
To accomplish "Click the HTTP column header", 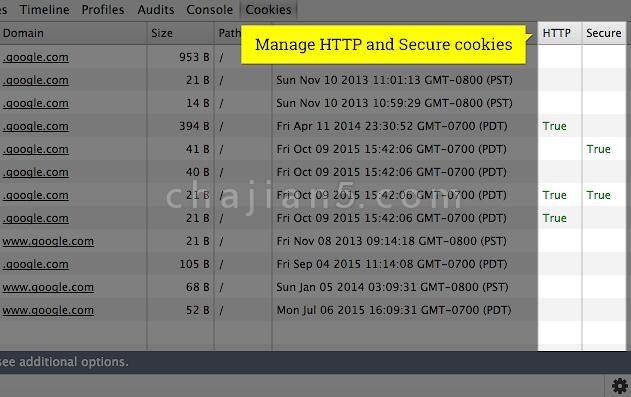I will (x=557, y=33).
